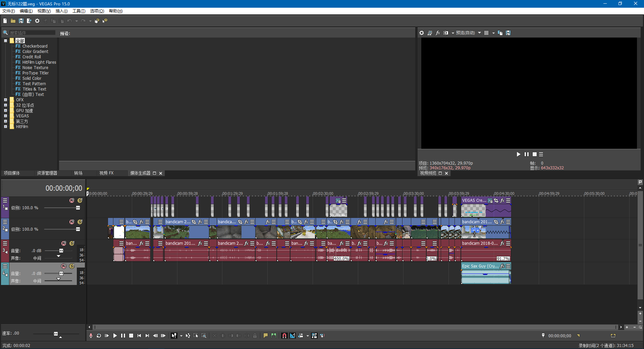
Task: Toggle ignore event grouping button
Action: [x=322, y=336]
